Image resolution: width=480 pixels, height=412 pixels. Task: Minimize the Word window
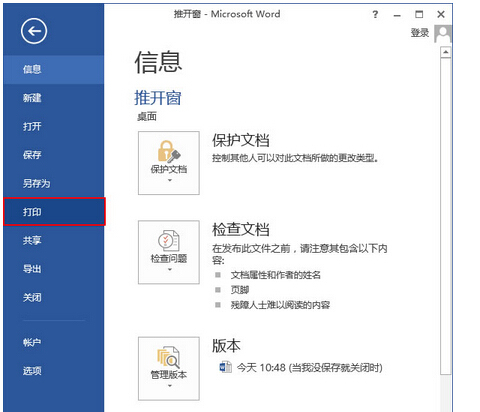(x=397, y=15)
